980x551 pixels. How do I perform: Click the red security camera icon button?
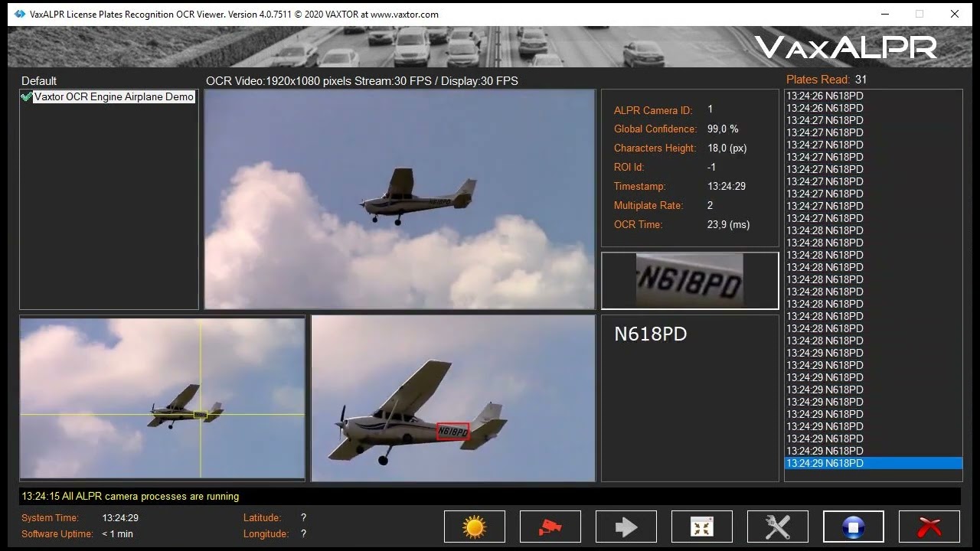[550, 527]
